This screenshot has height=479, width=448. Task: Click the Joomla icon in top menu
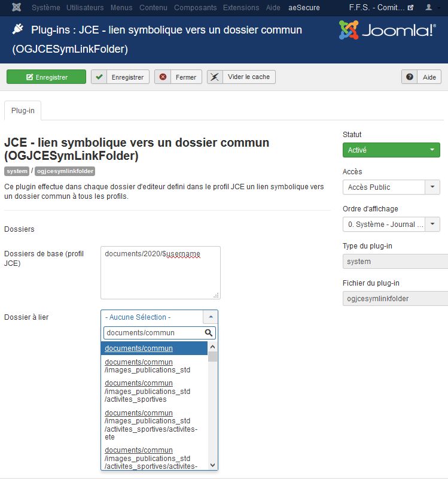pos(17,7)
